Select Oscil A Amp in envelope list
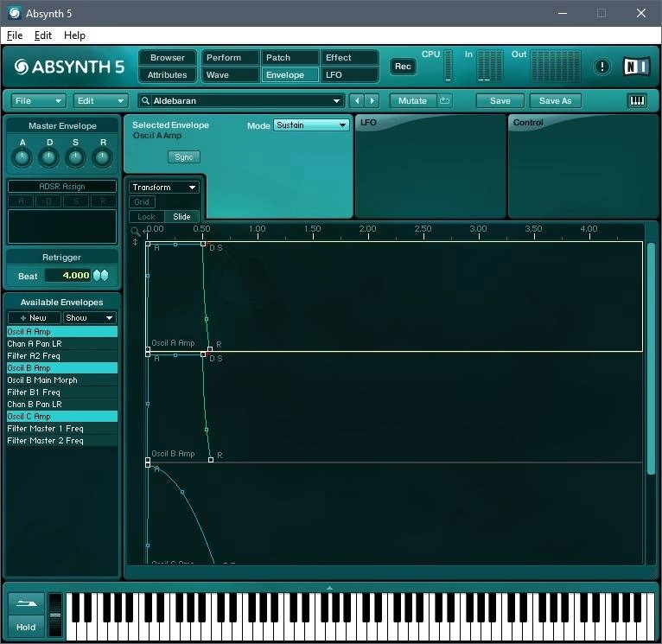The height and width of the screenshot is (644, 662). tap(62, 331)
